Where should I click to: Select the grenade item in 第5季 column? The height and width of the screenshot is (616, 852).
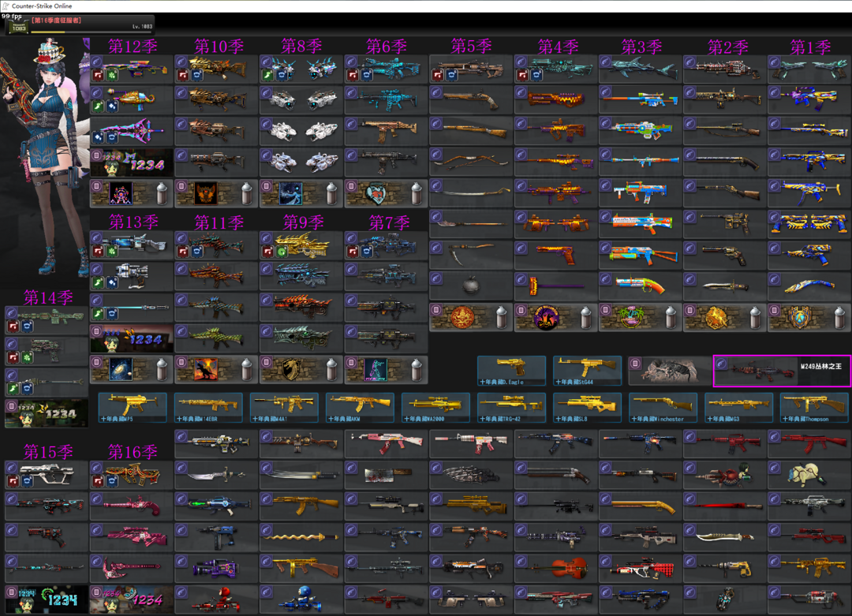470,286
